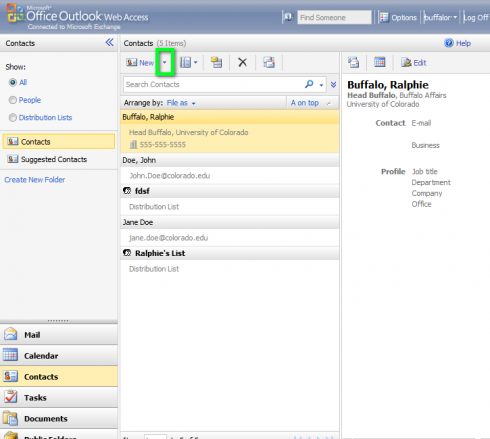
Task: Select the People radio button
Action: [x=13, y=100]
